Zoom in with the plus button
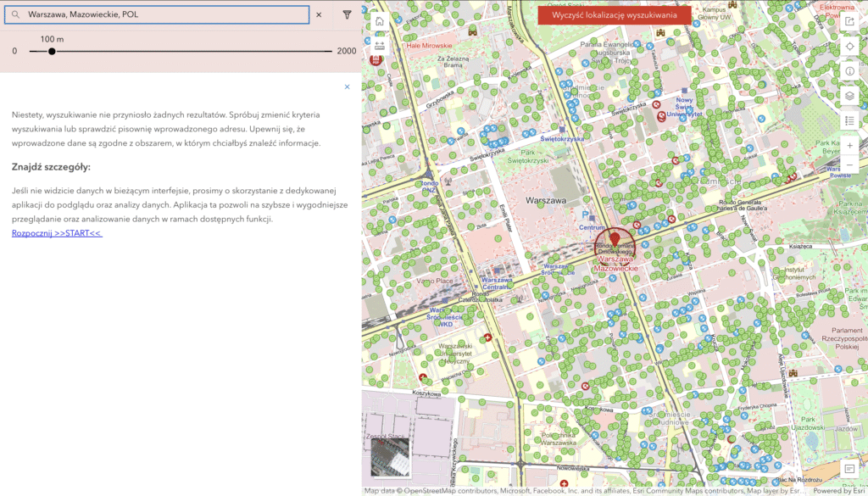The width and height of the screenshot is (868, 496). pyautogui.click(x=850, y=145)
